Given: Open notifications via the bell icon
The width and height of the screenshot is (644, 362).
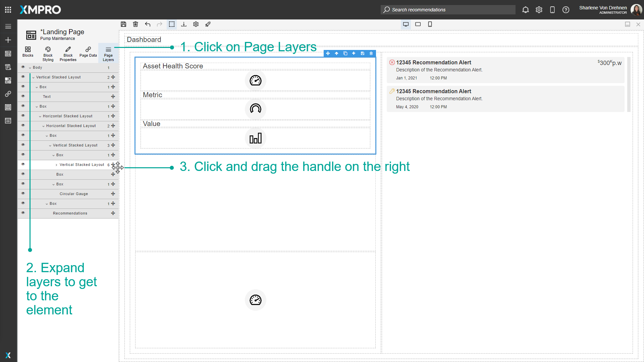Looking at the screenshot, I should pos(525,10).
